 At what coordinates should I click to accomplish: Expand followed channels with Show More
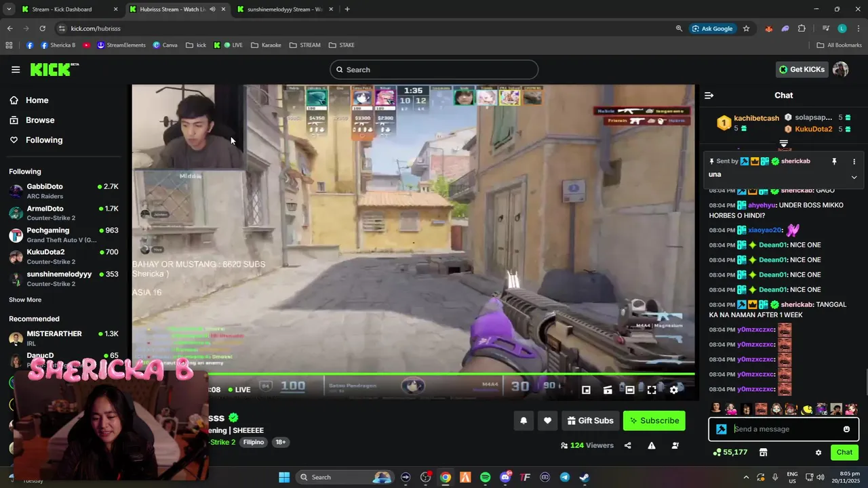click(25, 300)
